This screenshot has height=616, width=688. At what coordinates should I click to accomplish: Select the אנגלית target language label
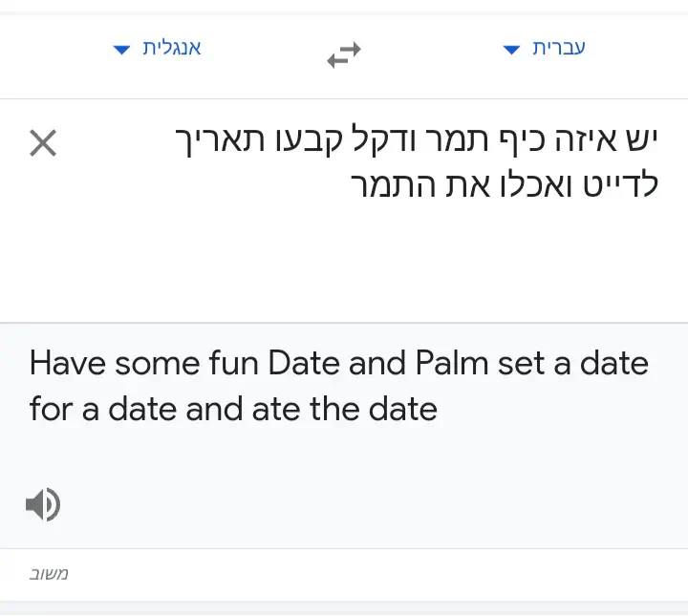click(172, 48)
